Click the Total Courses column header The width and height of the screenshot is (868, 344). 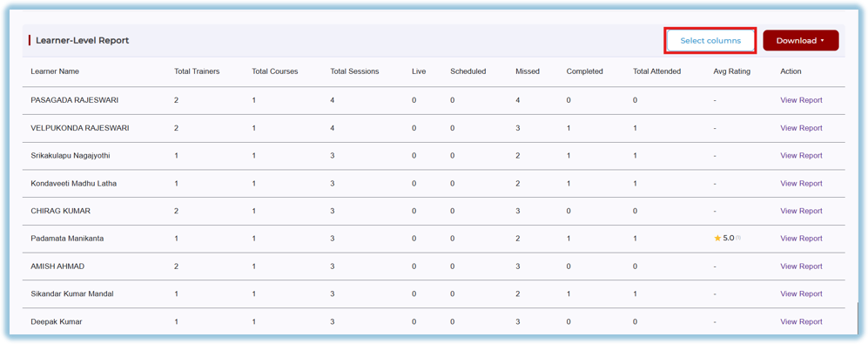[274, 71]
